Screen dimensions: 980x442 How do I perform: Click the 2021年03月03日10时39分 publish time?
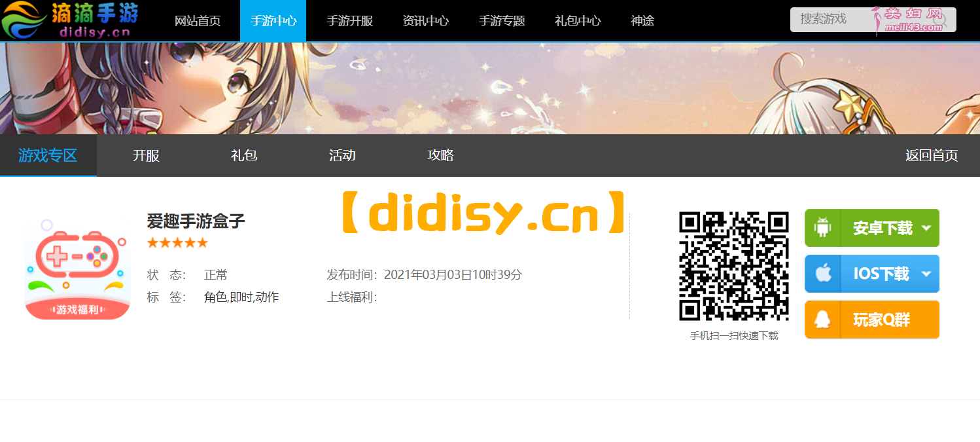(x=453, y=275)
